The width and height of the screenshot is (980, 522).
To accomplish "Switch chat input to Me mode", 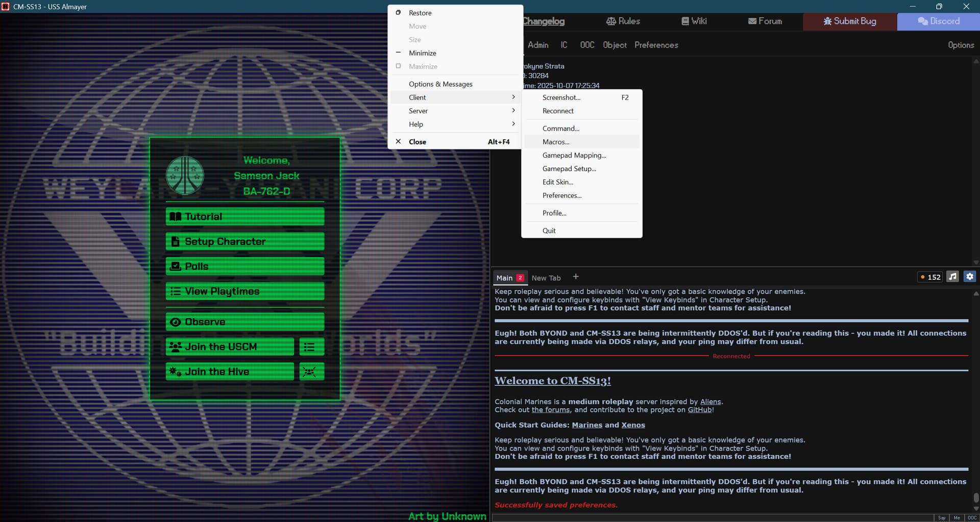I will (957, 518).
